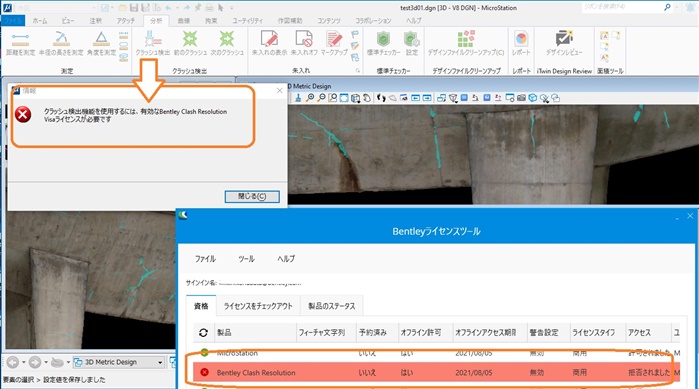This screenshot has width=699, height=389.
Task: Refresh the license list in Bentley license tool
Action: pyautogui.click(x=203, y=332)
